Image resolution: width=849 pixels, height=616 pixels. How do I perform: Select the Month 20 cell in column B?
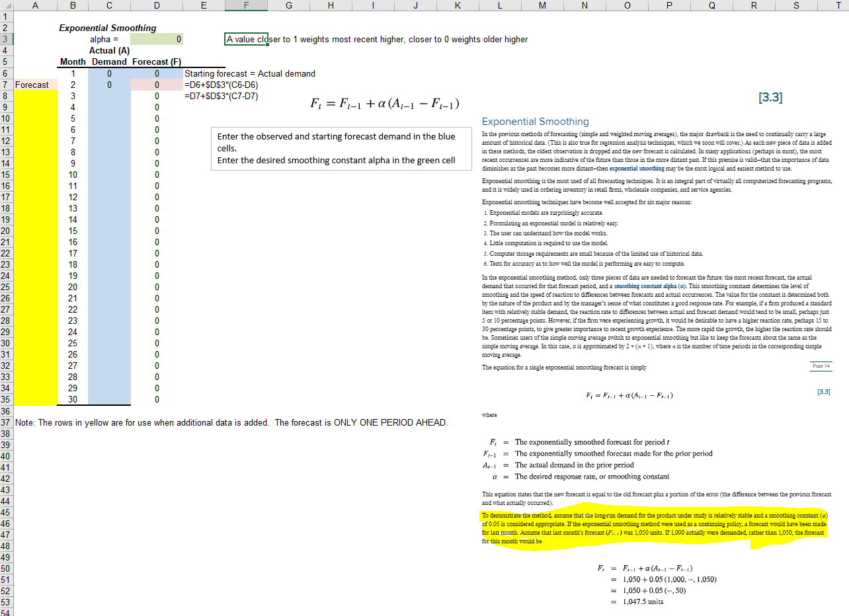click(73, 287)
